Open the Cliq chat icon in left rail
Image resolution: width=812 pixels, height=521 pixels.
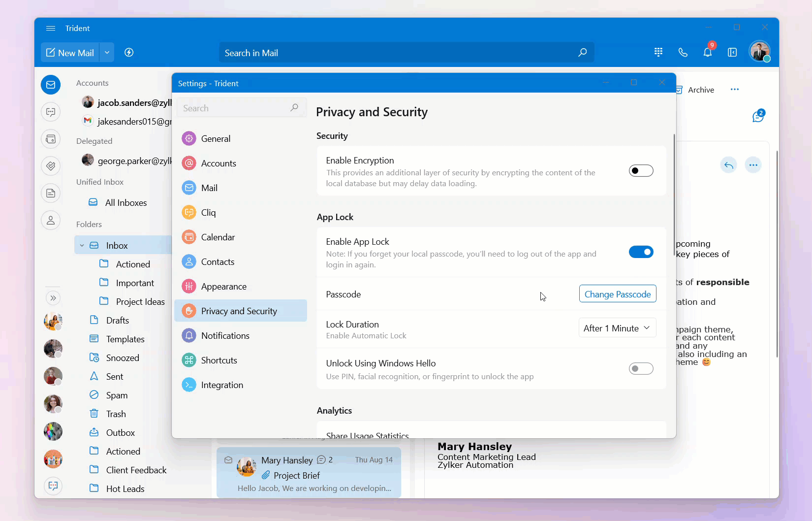[51, 112]
